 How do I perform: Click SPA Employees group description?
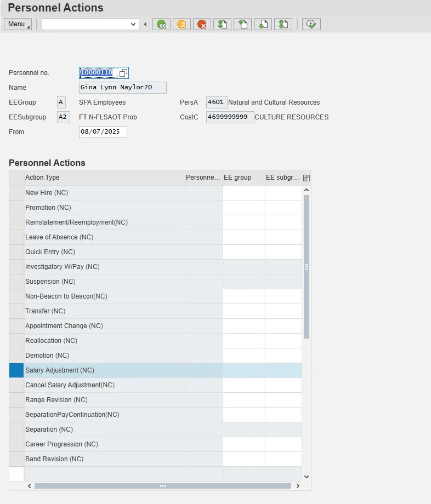coord(103,102)
